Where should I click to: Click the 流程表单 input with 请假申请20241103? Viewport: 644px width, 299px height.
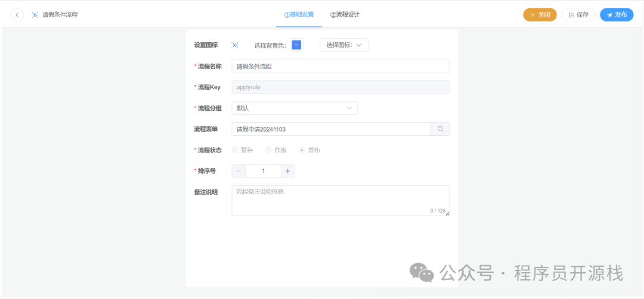(331, 129)
